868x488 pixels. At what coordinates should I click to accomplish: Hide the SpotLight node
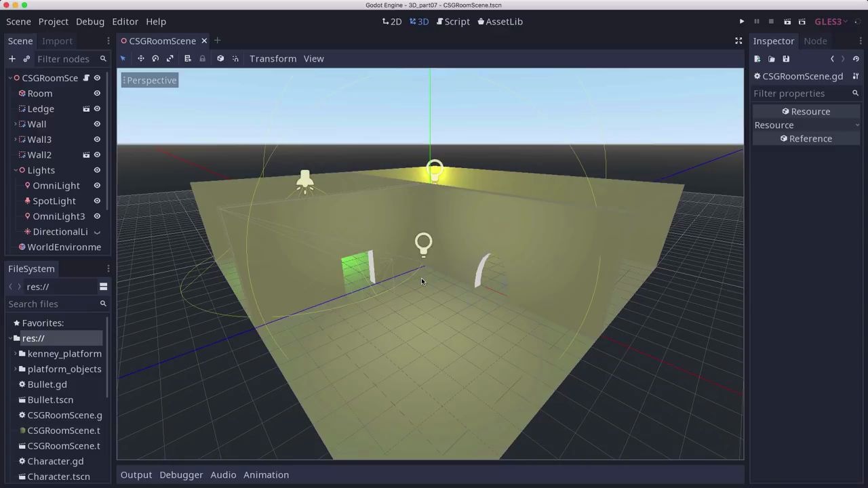96,201
